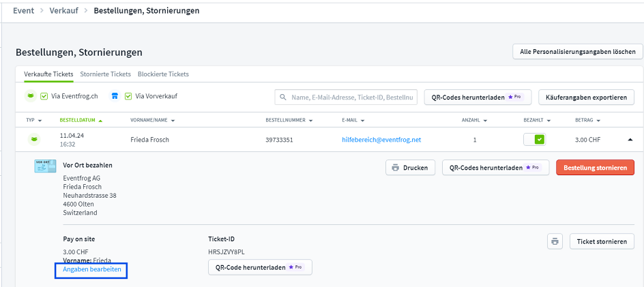The width and height of the screenshot is (644, 287).
Task: Sort the list by Bestelldatum column
Action: point(80,120)
